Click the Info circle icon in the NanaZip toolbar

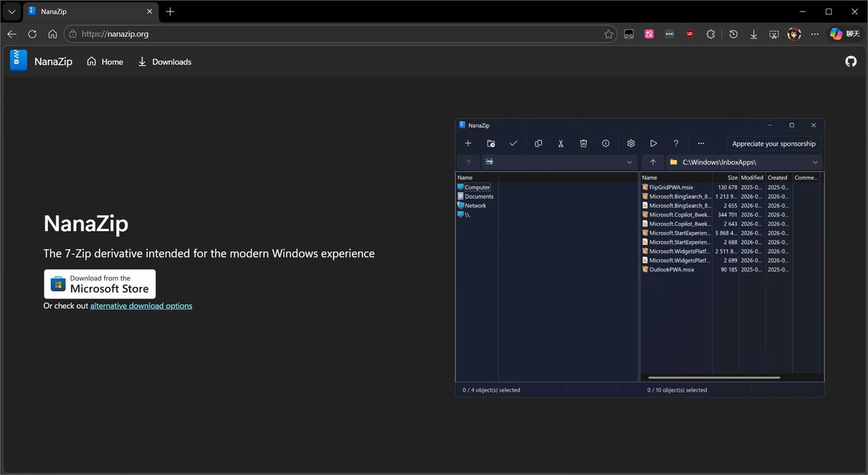coord(606,143)
